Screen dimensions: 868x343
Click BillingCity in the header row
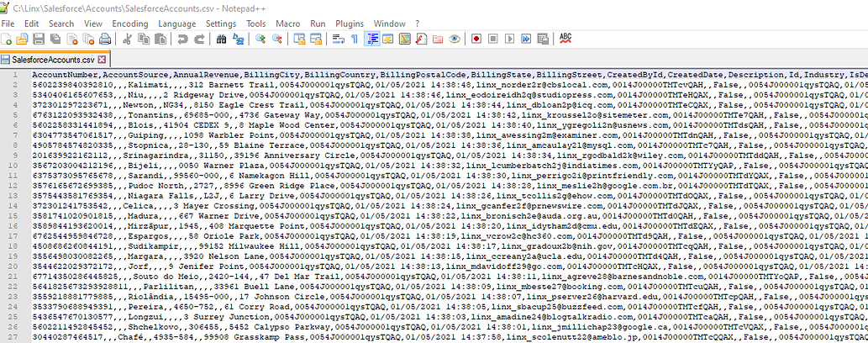[x=273, y=75]
